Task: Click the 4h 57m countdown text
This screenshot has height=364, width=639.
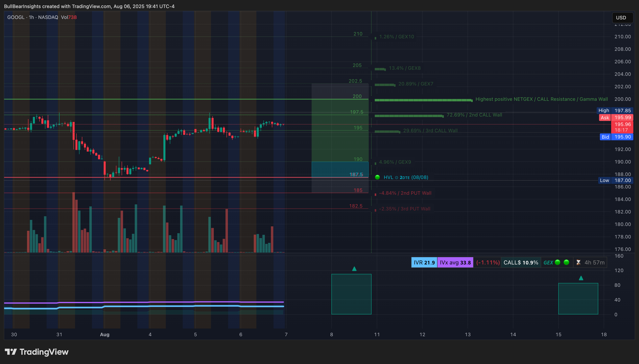Action: pos(594,262)
